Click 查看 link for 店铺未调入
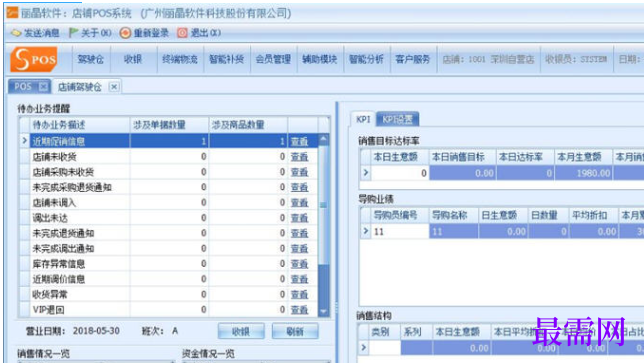Viewport: 644px width, 363px height. (299, 203)
